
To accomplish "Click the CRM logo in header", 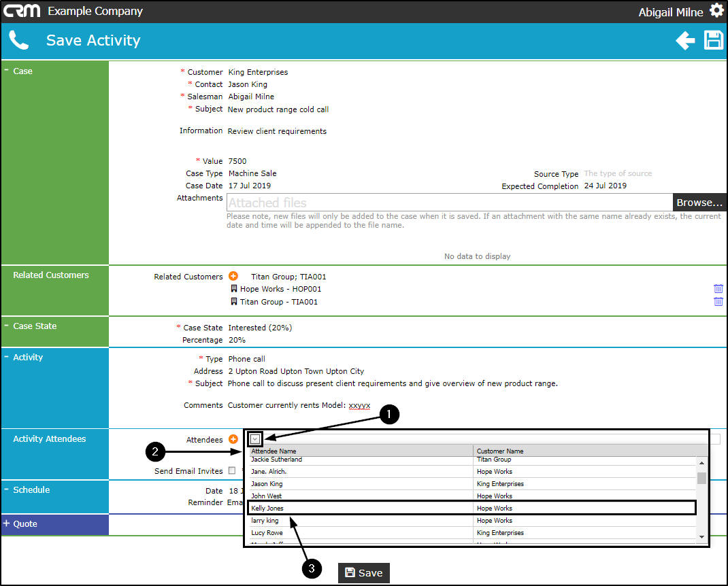I will tap(22, 11).
